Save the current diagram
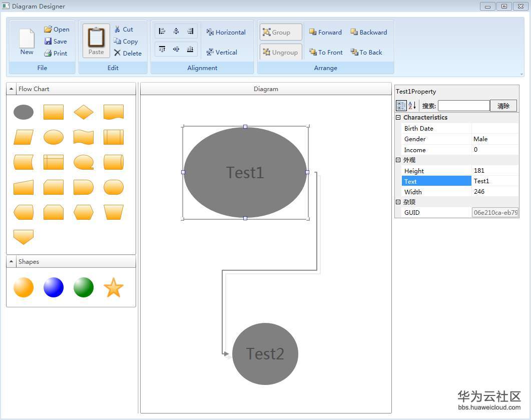This screenshot has height=420, width=531. pos(56,42)
